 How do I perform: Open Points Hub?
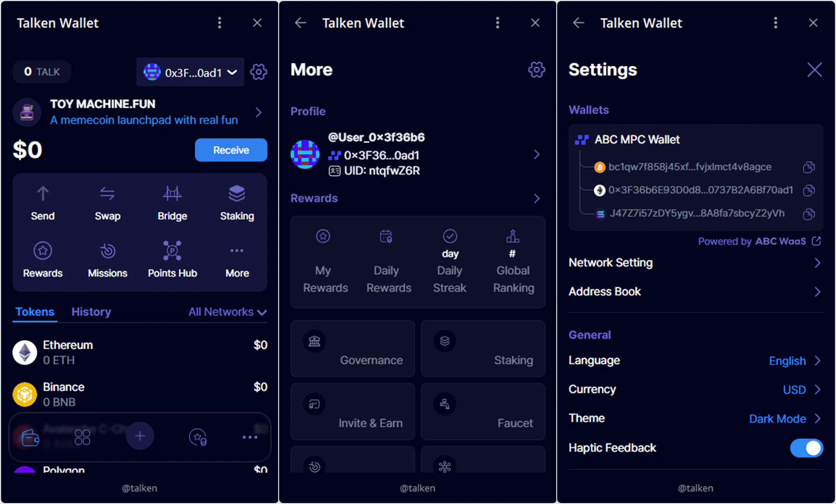pyautogui.click(x=172, y=260)
